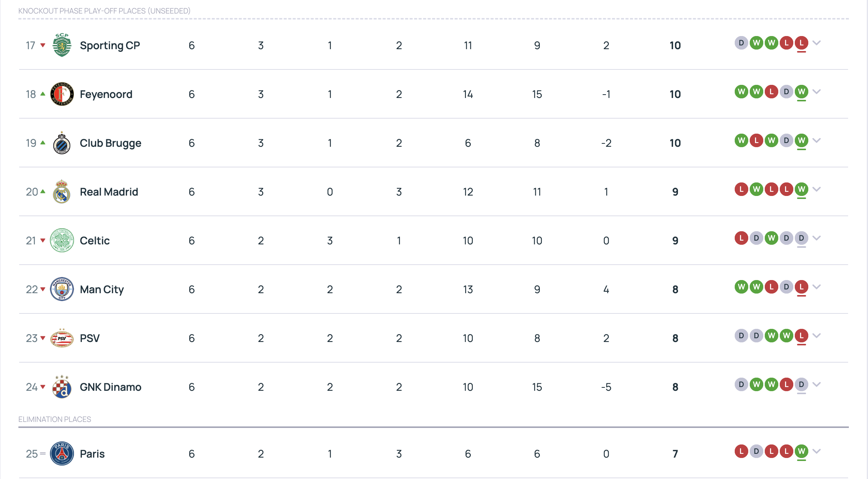Click the Club Brugge crest logo
This screenshot has width=868, height=479.
[x=62, y=143]
